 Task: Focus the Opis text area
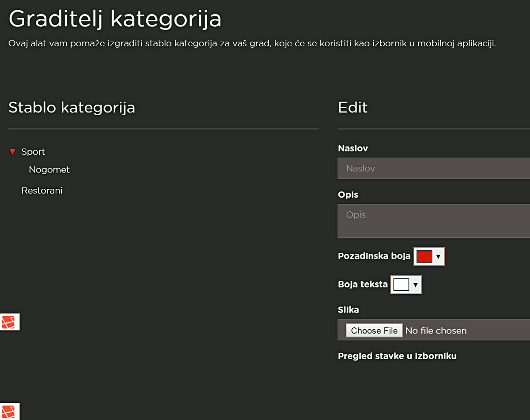point(434,221)
